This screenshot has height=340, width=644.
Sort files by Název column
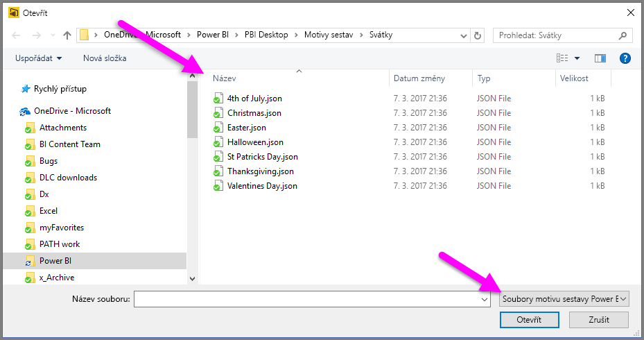(224, 78)
